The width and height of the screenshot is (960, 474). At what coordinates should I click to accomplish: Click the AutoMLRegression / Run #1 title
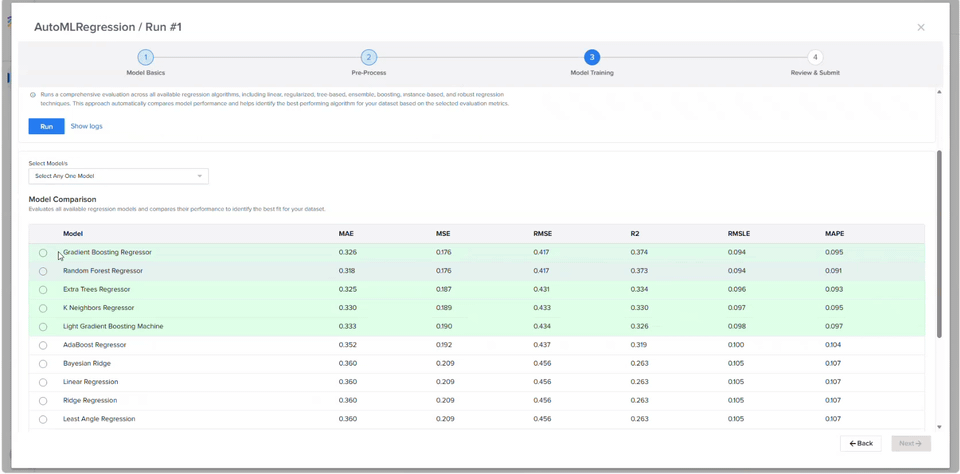click(108, 28)
